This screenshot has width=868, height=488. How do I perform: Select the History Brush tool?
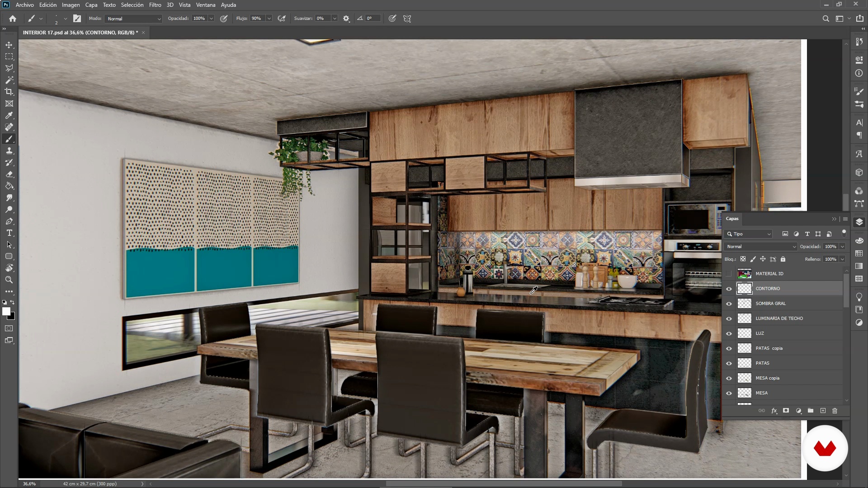pos(9,162)
